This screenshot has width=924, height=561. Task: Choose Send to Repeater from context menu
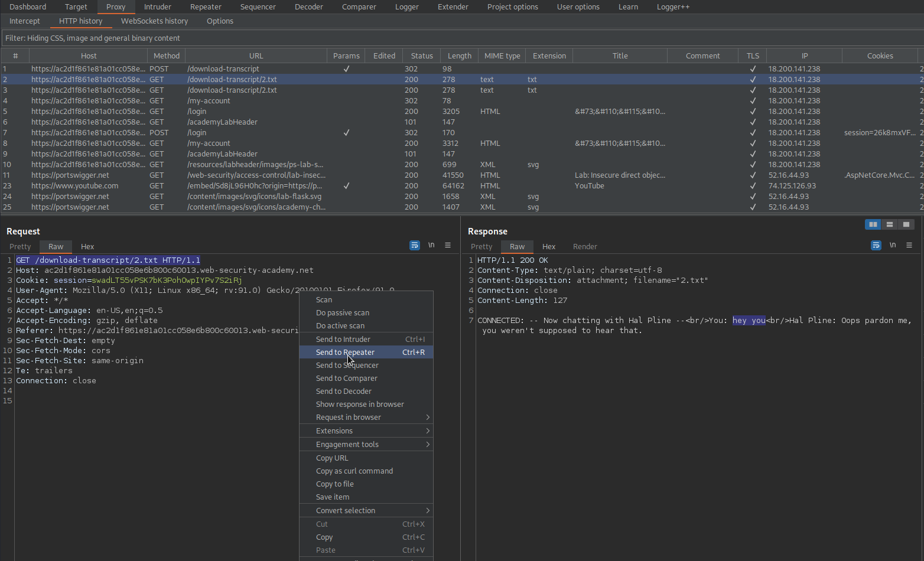tap(366, 353)
